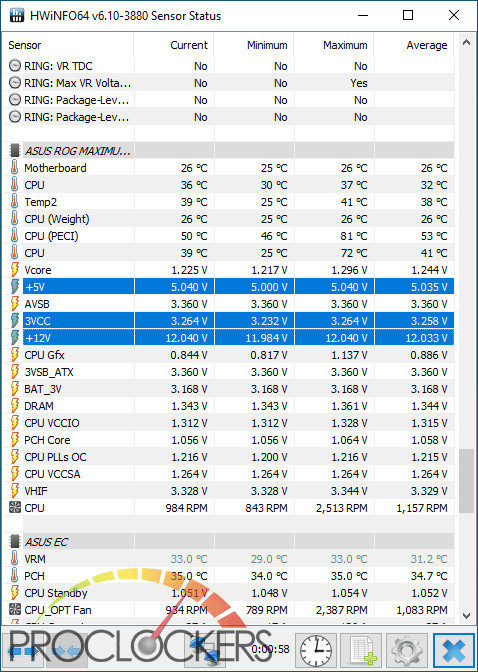Click lightning icon for AVSB row
Viewport: 478px width, 672px height.
click(x=15, y=304)
